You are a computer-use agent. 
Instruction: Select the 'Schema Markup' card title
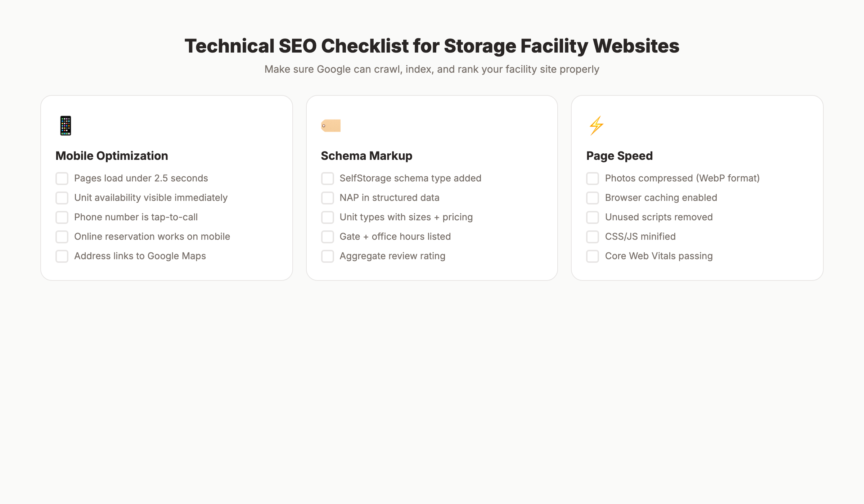366,156
